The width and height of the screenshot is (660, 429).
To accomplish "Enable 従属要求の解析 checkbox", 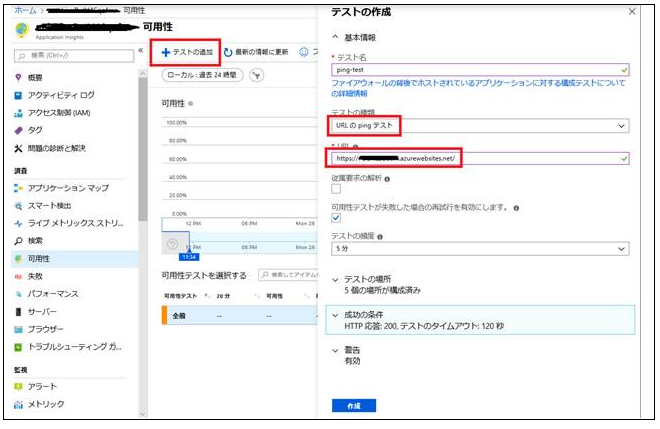I will pyautogui.click(x=337, y=189).
